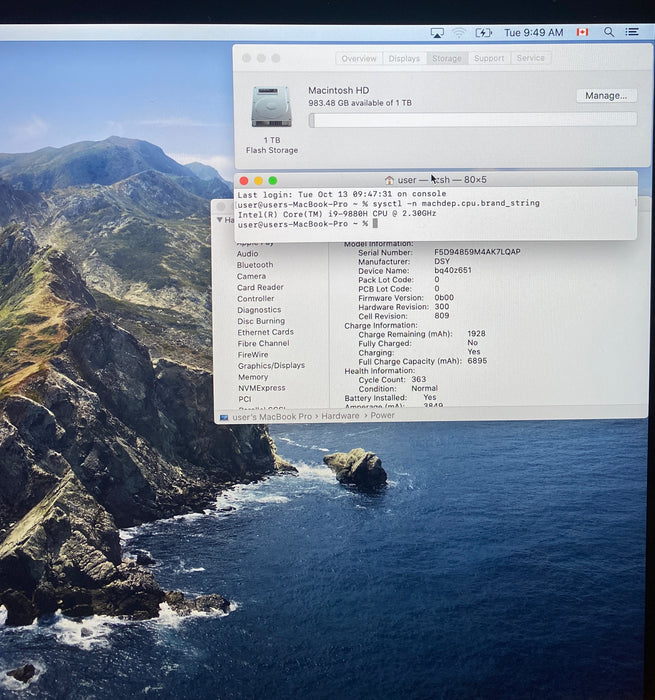The image size is (655, 700).
Task: Click the Firmware Version value 0b00
Action: 444,297
